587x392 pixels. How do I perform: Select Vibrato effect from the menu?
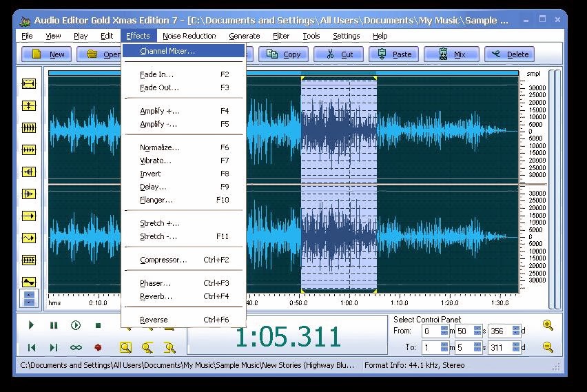[x=184, y=161]
